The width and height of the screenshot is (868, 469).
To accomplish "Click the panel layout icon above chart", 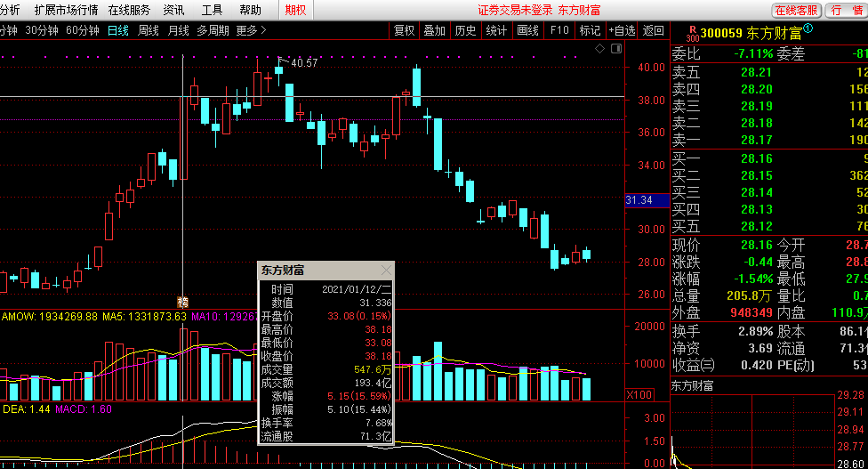I will point(616,49).
